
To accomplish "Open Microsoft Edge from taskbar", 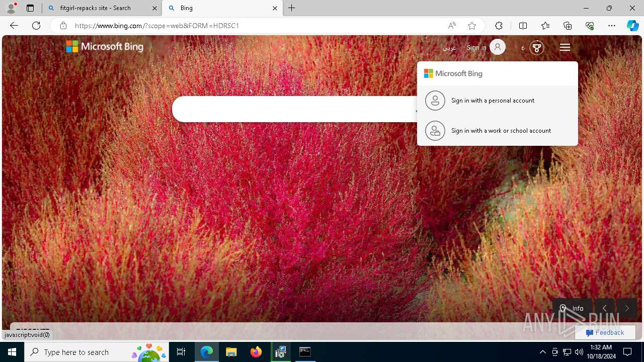I will tap(207, 352).
